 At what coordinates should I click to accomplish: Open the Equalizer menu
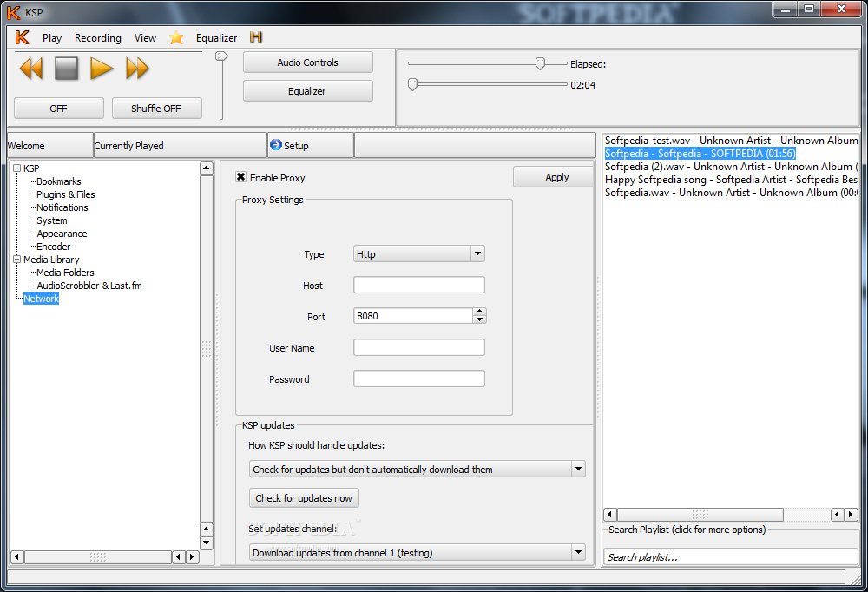click(216, 37)
